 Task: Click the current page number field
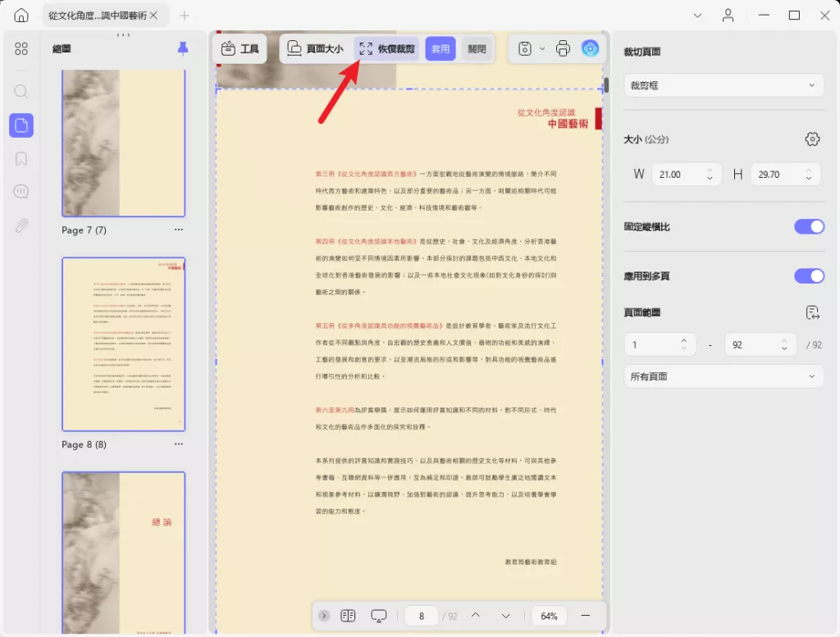[x=422, y=617]
